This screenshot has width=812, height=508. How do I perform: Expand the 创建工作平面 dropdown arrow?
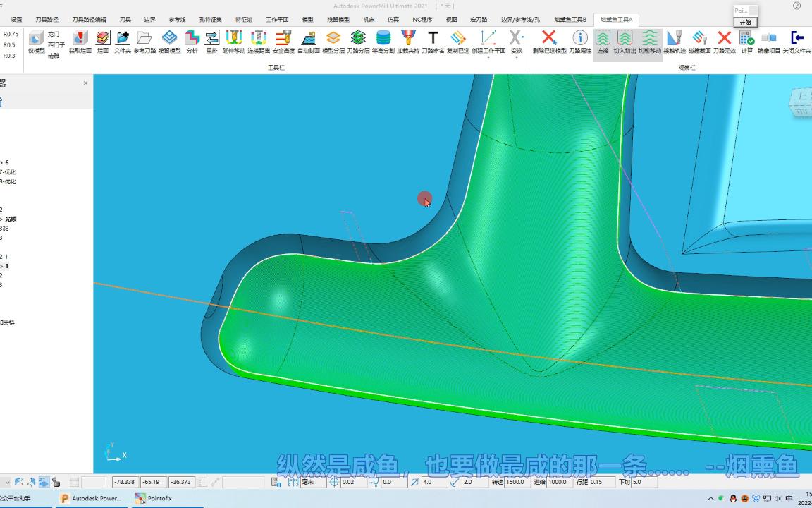pos(488,58)
